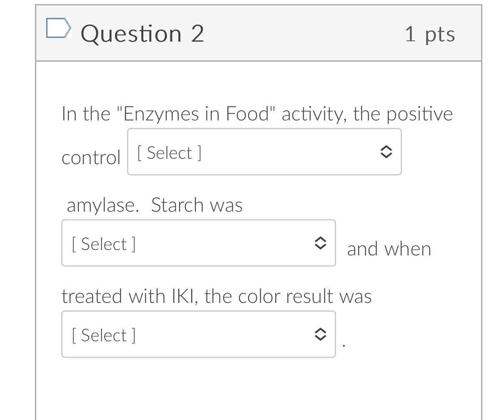Click the up-down arrows on the starch treatment dropdown
Screen dimensions: 504x420
pyautogui.click(x=320, y=243)
